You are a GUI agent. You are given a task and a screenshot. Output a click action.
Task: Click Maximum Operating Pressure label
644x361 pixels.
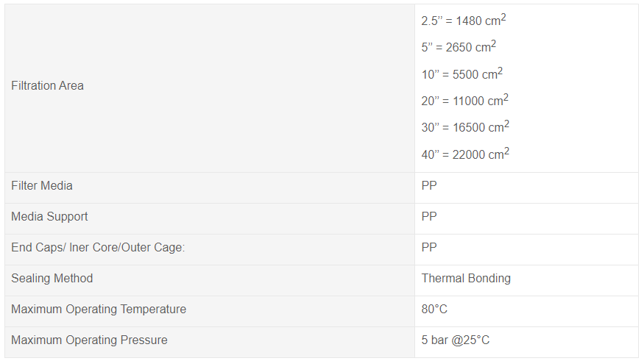point(89,340)
